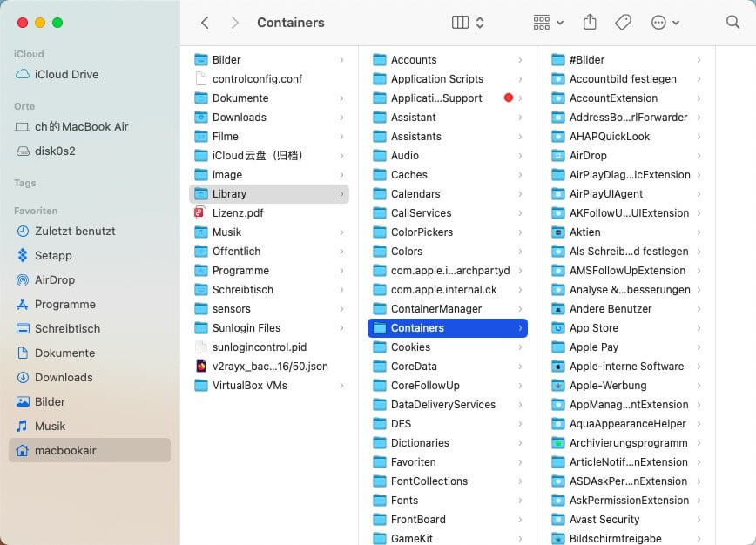Select Dokumente folder in first column
Viewport: 756px width, 545px height.
pyautogui.click(x=269, y=98)
